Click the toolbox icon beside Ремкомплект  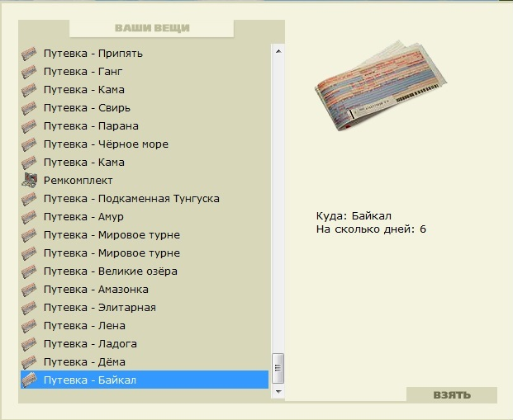pyautogui.click(x=30, y=181)
